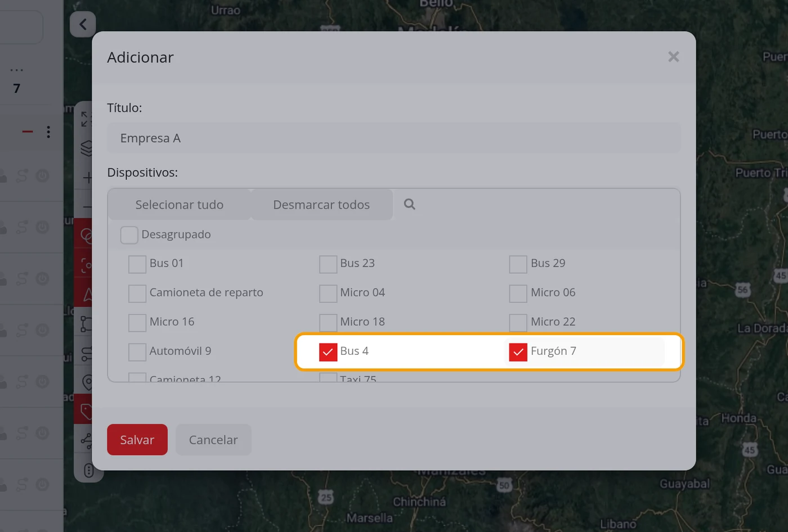Select the Bus 23 device checkbox
Screen dimensions: 788x532
point(328,264)
